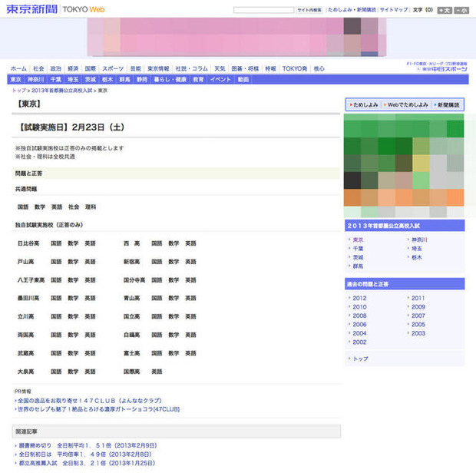Viewport: 476px width, 476px height.
Task: Decrease font size with −小 button
Action: (x=461, y=10)
